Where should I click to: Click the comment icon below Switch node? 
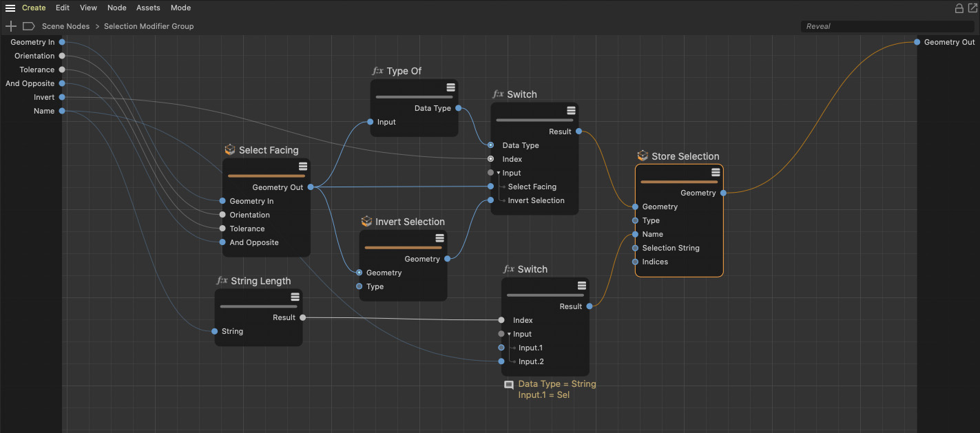(x=509, y=385)
